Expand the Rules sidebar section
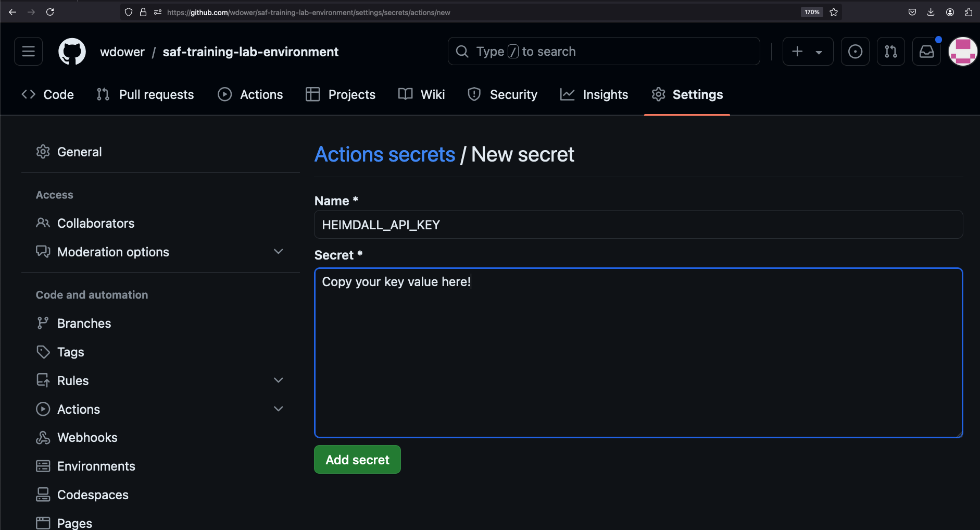Viewport: 980px width, 530px height. (x=279, y=380)
